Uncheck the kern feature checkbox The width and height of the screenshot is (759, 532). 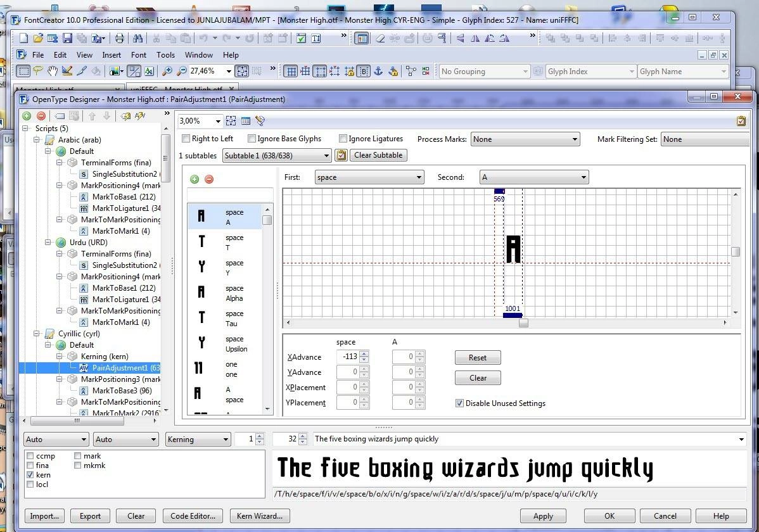tap(30, 475)
